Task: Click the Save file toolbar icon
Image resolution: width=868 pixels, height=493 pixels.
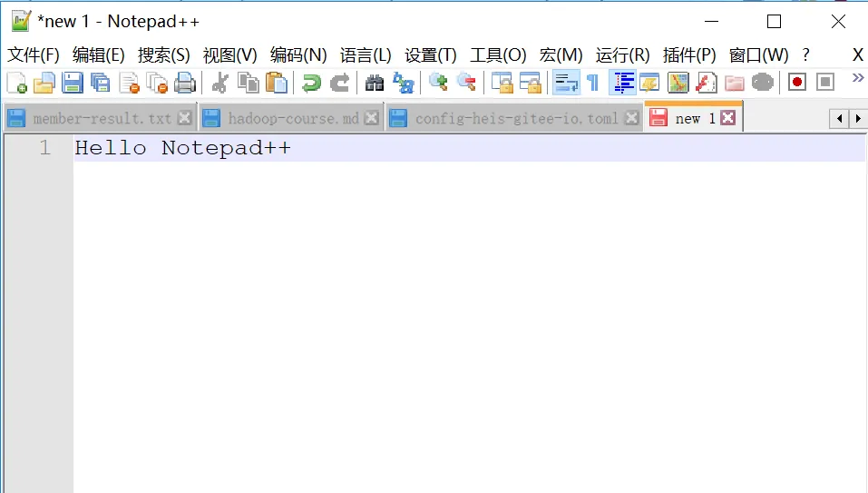Action: [x=72, y=84]
